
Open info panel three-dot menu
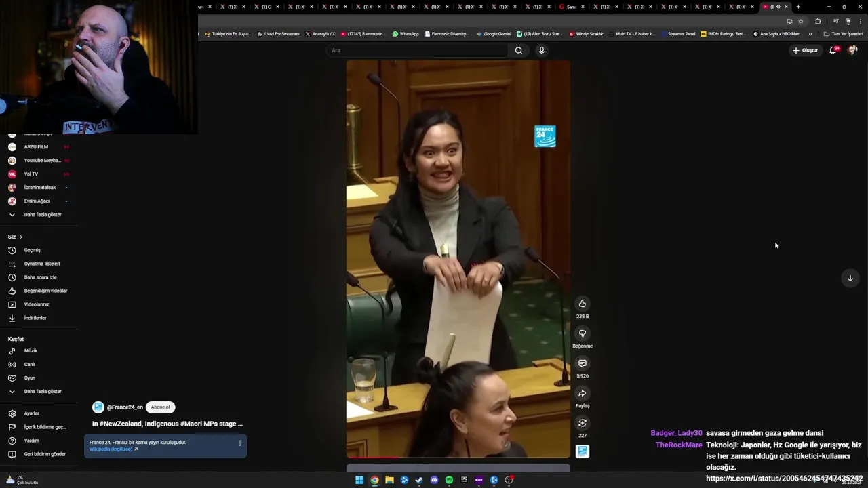239,443
